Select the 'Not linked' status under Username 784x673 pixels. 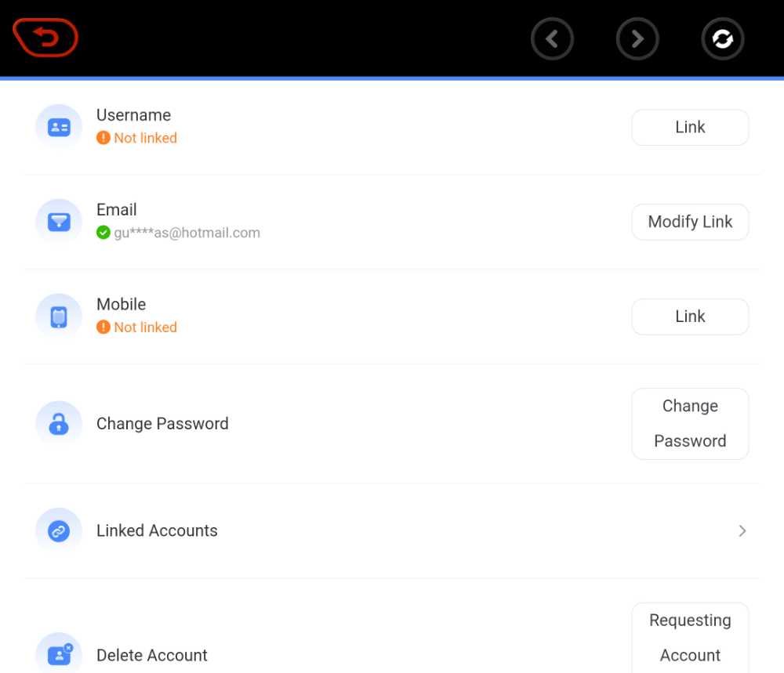(146, 137)
